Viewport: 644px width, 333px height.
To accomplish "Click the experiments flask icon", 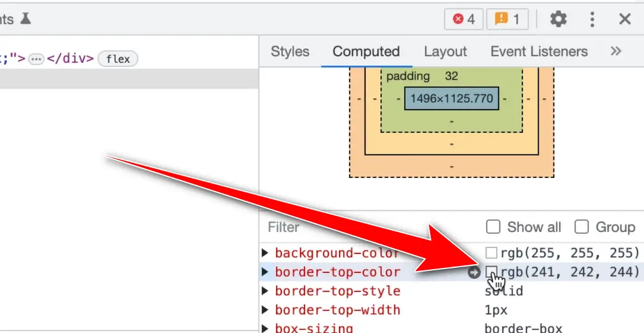I will tap(25, 19).
